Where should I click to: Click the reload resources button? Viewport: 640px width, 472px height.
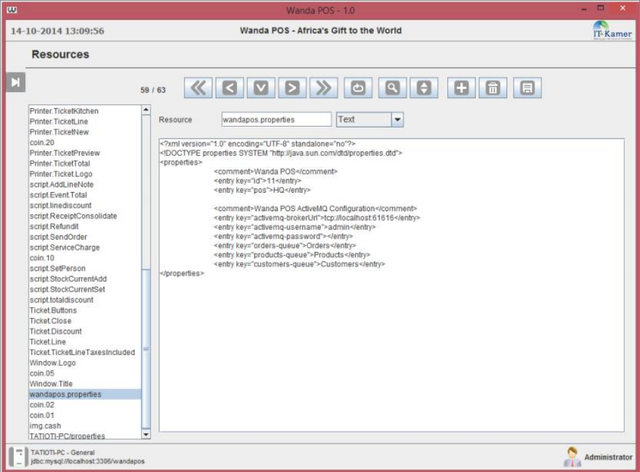click(360, 88)
